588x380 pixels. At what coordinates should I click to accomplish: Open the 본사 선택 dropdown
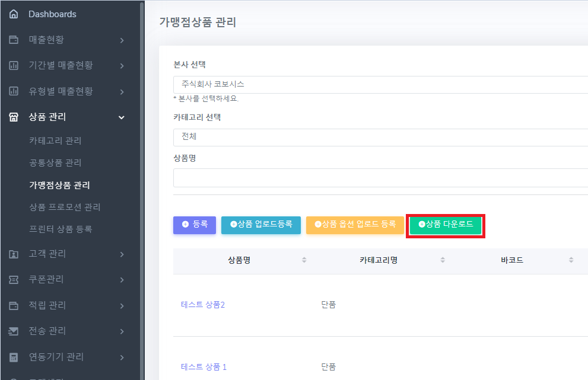click(x=380, y=85)
